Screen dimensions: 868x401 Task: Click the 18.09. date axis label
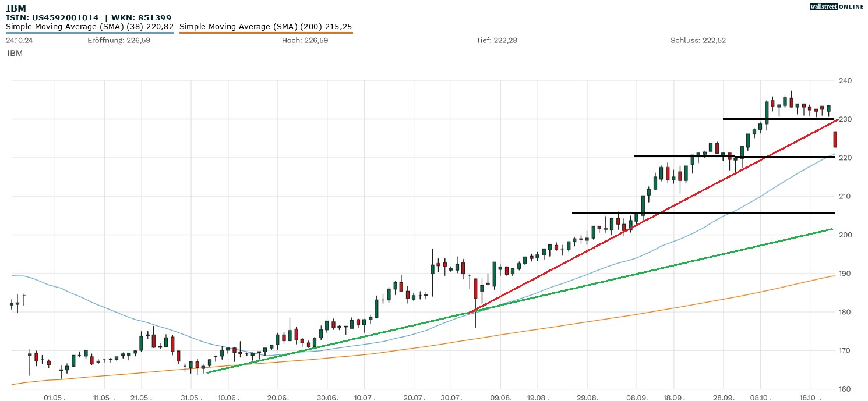(673, 397)
